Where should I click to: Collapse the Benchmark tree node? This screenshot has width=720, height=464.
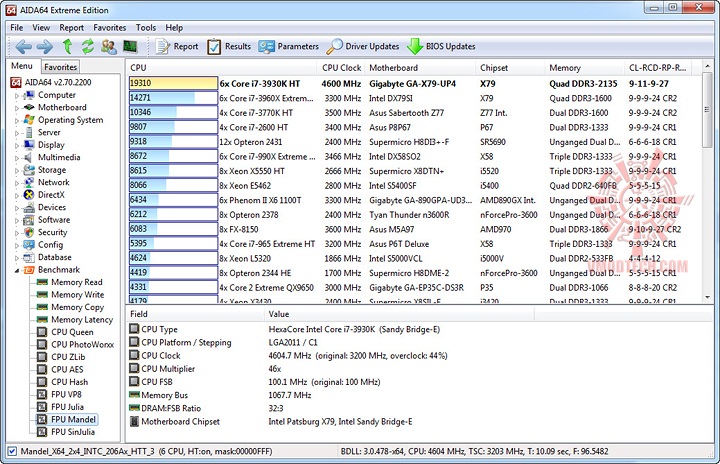[x=17, y=270]
